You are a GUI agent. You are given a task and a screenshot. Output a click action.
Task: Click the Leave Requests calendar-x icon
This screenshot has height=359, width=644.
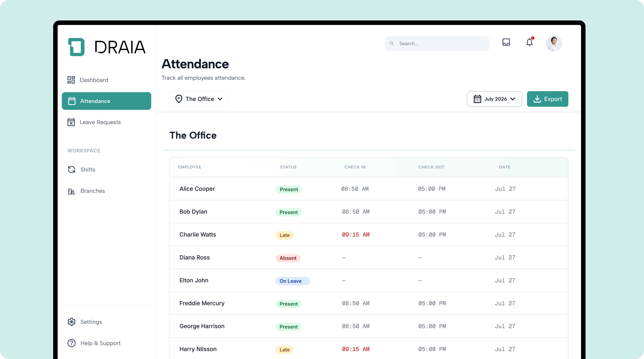(71, 122)
